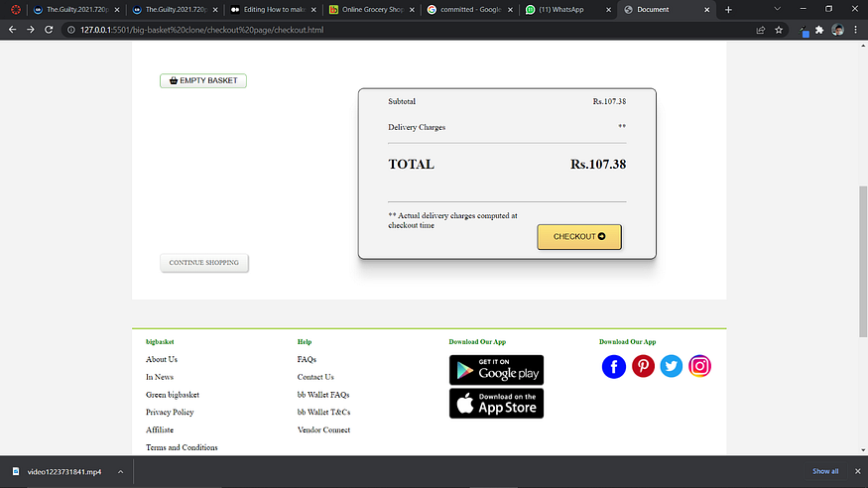Reload the page with the refresh icon
This screenshot has width=868, height=488.
pos(49,30)
